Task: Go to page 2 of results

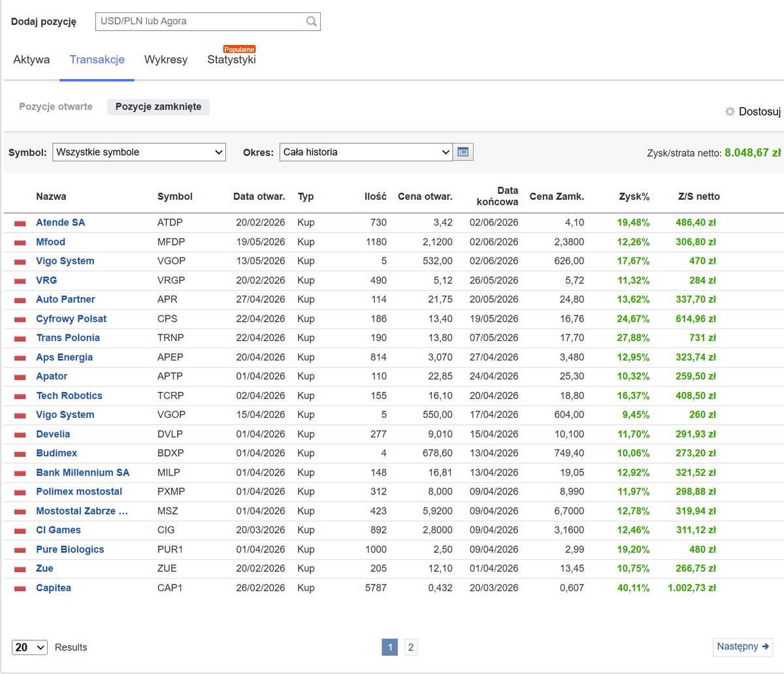Action: 410,647
